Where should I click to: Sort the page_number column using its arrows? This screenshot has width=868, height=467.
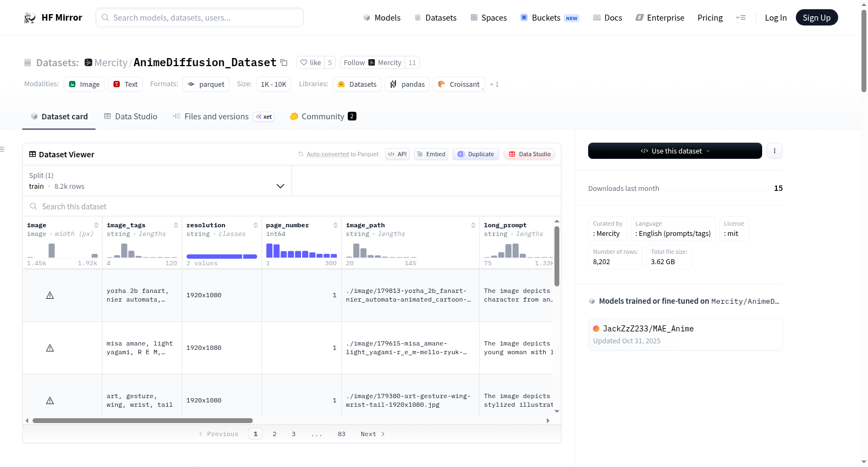pyautogui.click(x=335, y=225)
